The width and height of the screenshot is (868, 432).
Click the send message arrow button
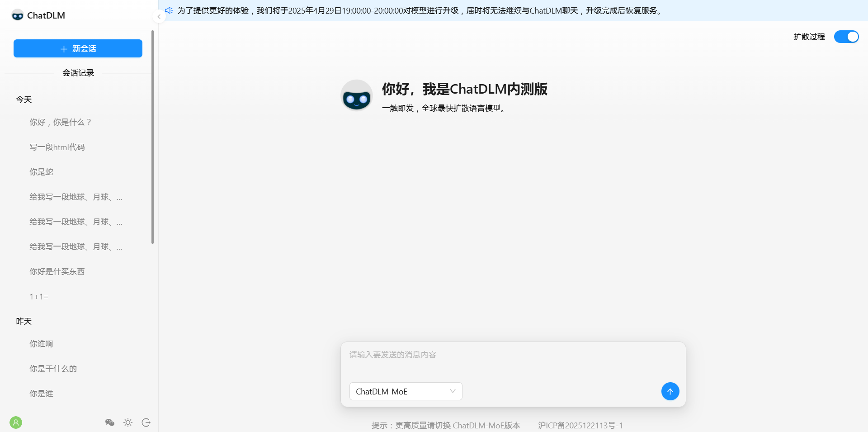click(x=670, y=391)
